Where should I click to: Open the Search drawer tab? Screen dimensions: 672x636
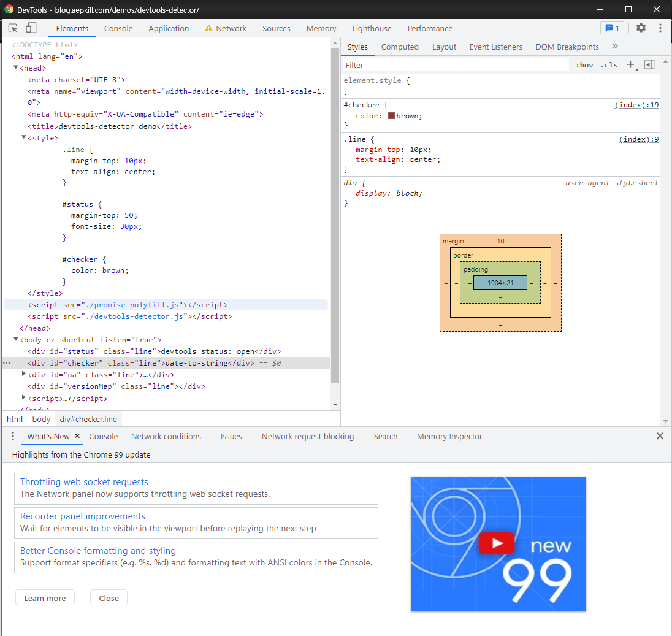(x=385, y=436)
